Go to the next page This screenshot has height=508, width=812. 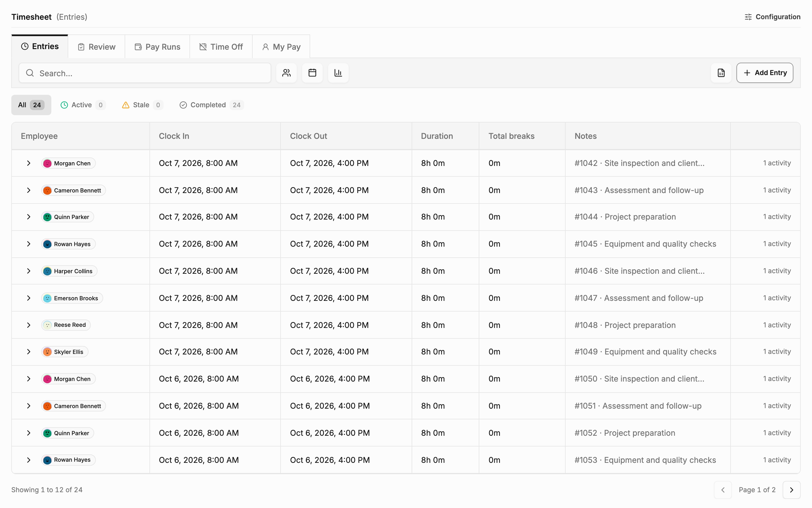pyautogui.click(x=791, y=490)
